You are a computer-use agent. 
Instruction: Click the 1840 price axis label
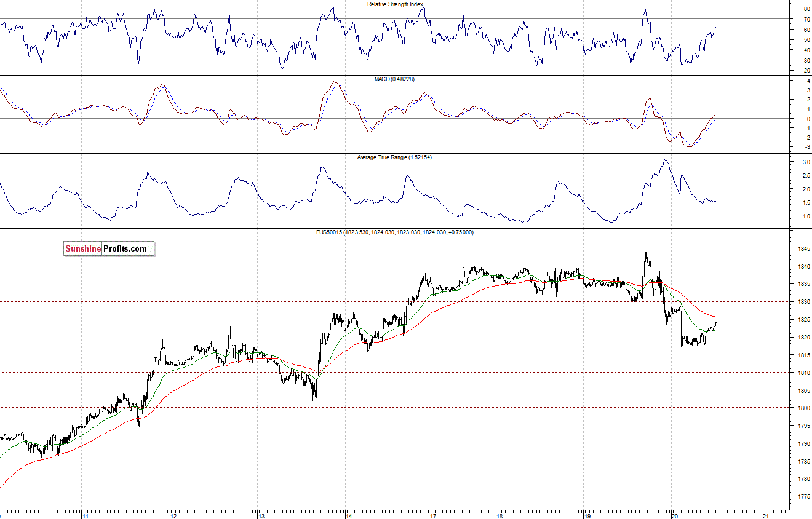tap(803, 267)
